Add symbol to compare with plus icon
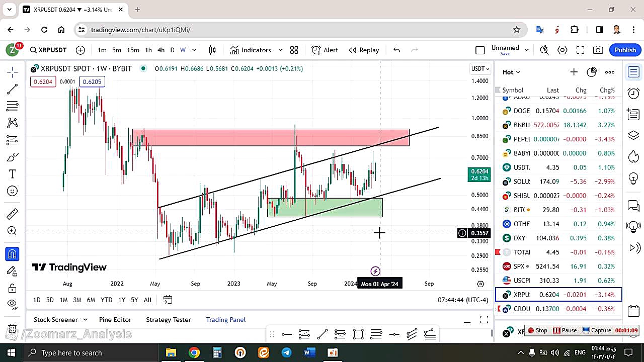 (x=80, y=50)
